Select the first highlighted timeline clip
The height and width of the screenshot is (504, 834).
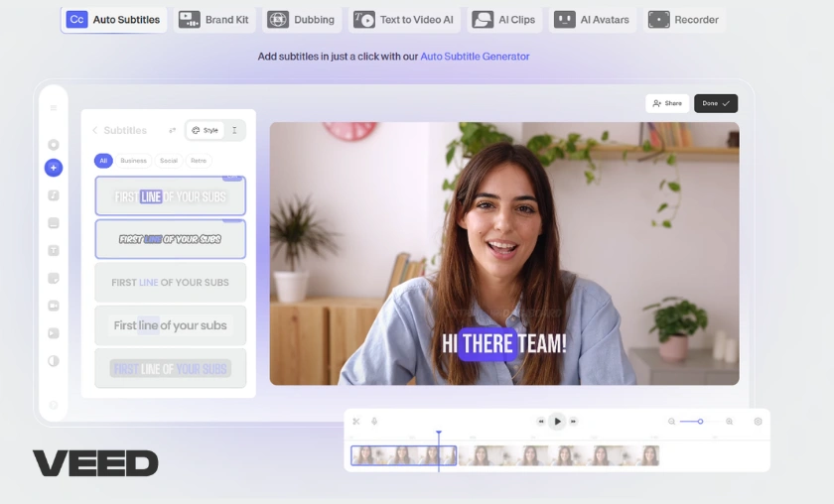click(404, 455)
